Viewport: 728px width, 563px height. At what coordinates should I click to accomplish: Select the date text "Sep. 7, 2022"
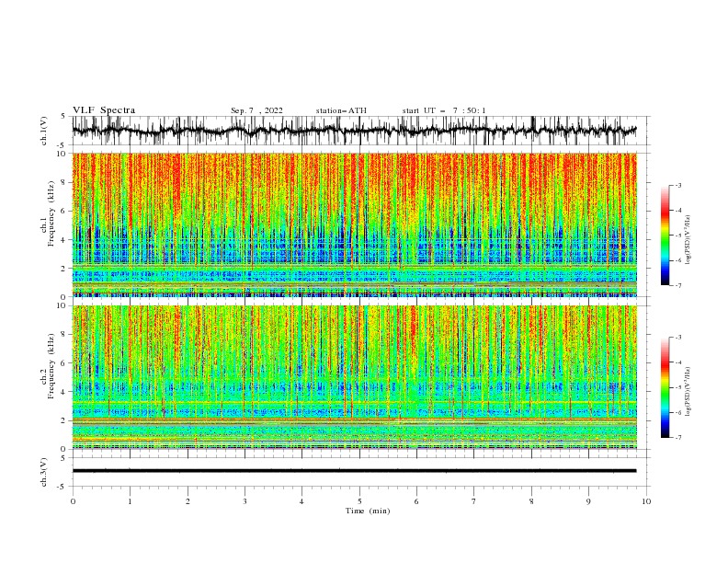(x=256, y=110)
